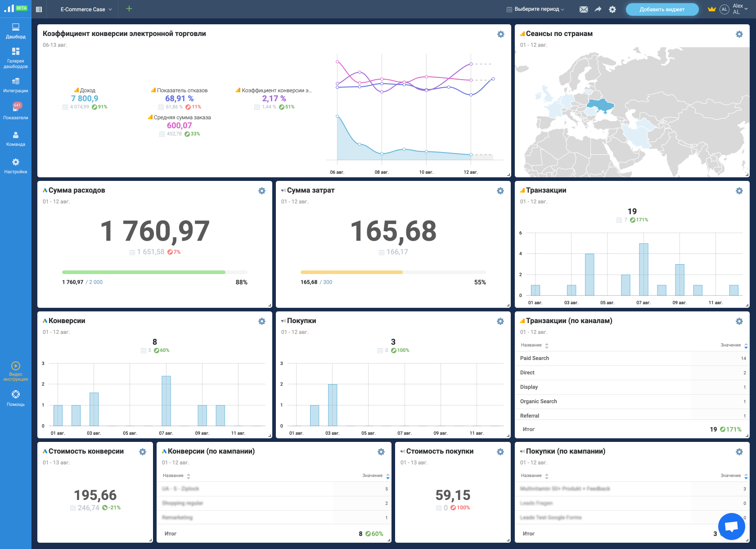Open dashboard settings gear in top bar
This screenshot has height=549, width=756.
[x=612, y=9]
